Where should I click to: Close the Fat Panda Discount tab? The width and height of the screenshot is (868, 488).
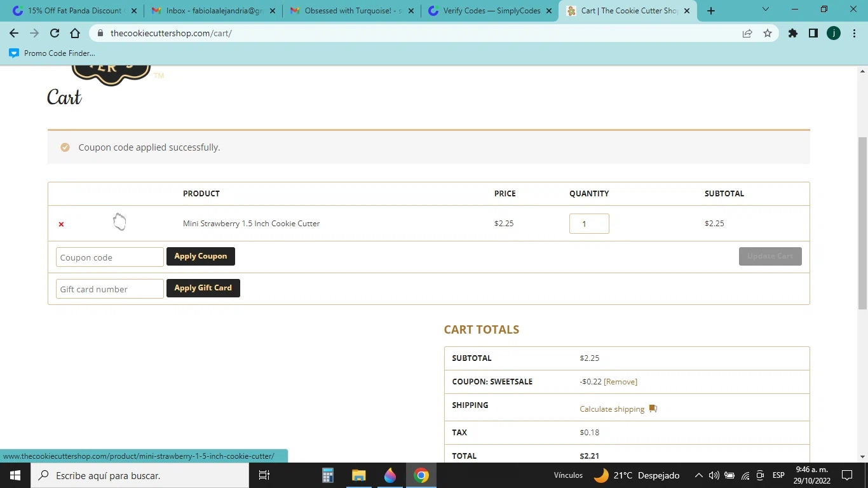click(133, 11)
